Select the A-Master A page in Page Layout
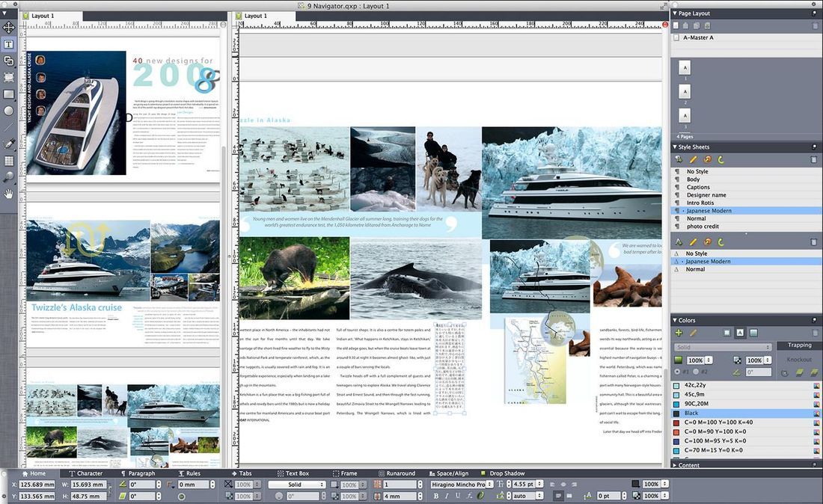Screen dimensions: 823x504 point(700,37)
